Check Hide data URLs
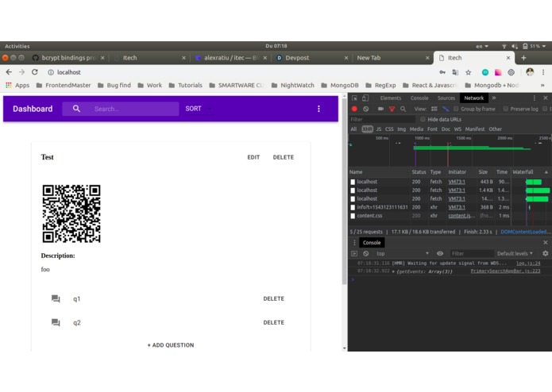Viewport: 552px width, 392px height. 423,120
